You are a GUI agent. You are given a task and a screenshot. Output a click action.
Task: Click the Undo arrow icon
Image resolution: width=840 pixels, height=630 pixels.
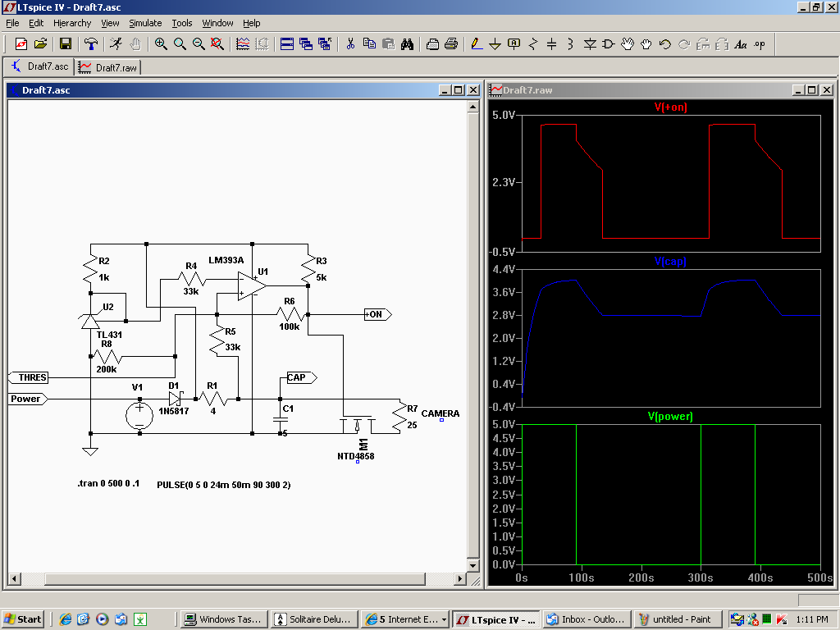664,44
